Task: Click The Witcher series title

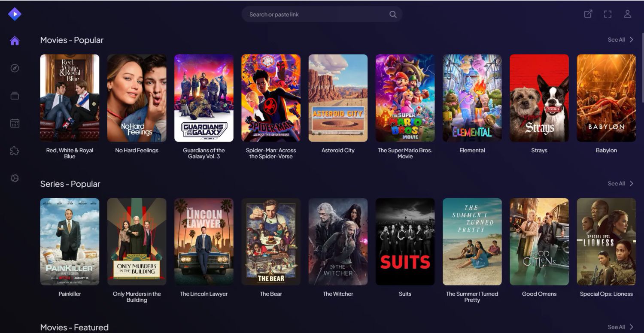Action: click(x=338, y=294)
